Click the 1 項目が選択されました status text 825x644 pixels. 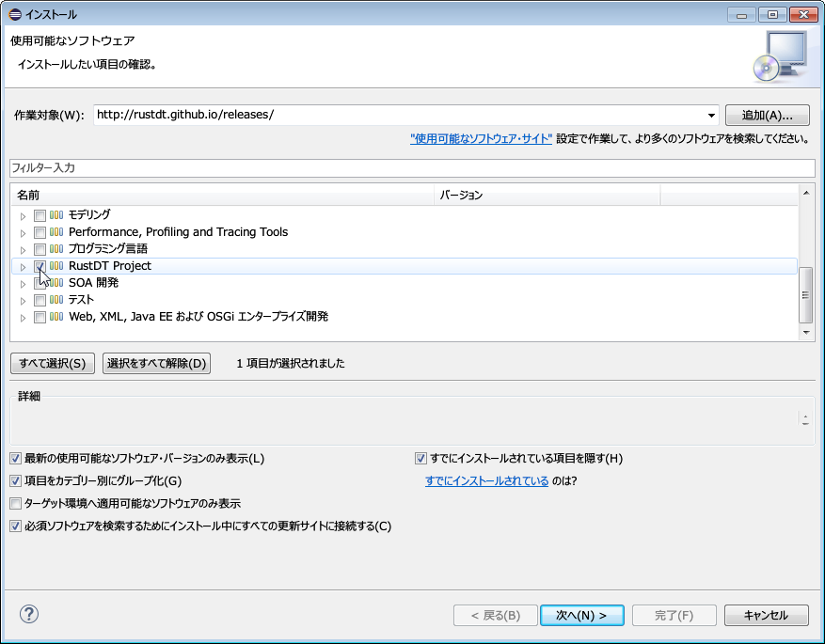[x=291, y=363]
